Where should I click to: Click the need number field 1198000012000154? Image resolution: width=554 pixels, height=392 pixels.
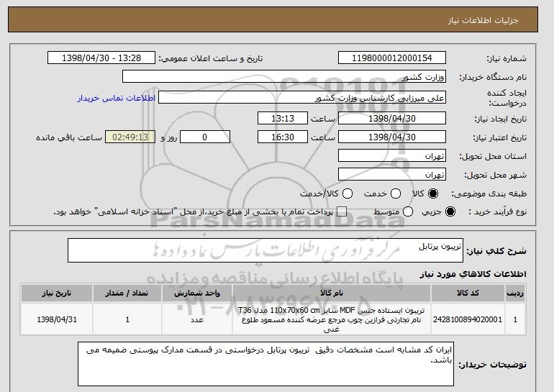point(392,58)
